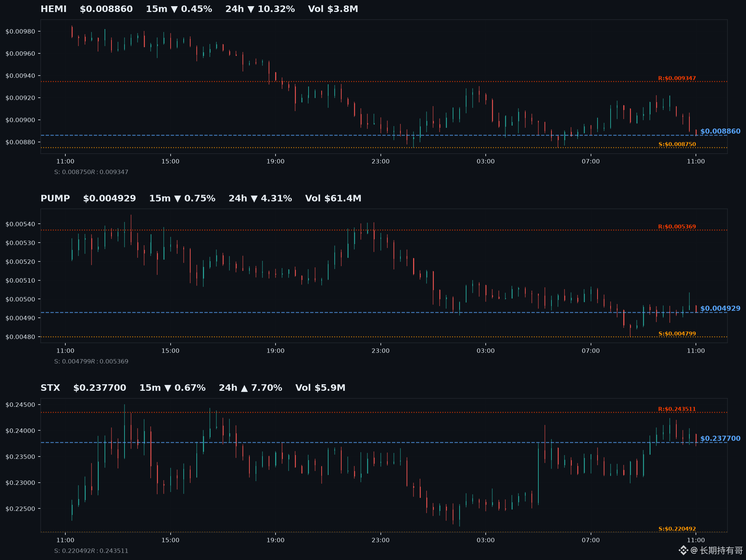This screenshot has height=560, width=746.
Task: Click the 07:00 tick on PUMP chart
Action: click(x=591, y=351)
